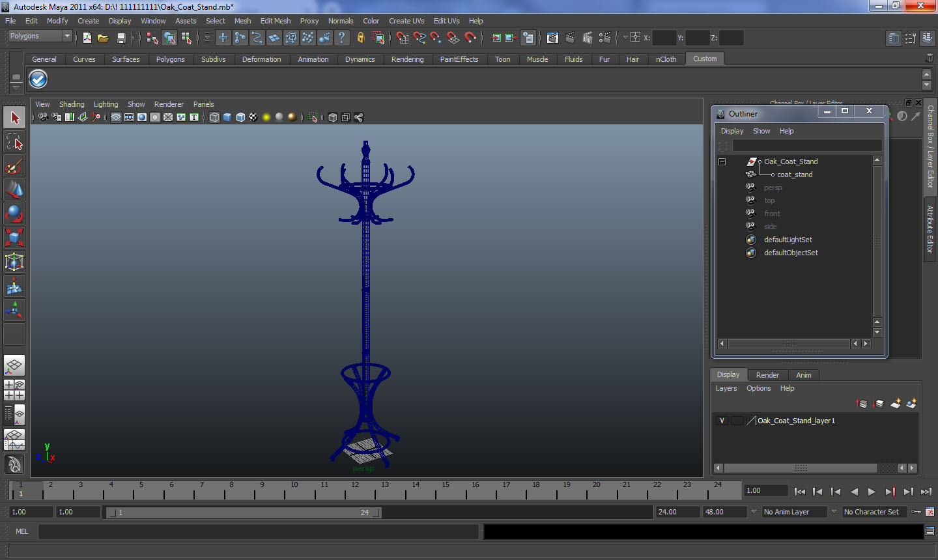
Task: Open the script editor icon
Action: pyautogui.click(x=930, y=531)
